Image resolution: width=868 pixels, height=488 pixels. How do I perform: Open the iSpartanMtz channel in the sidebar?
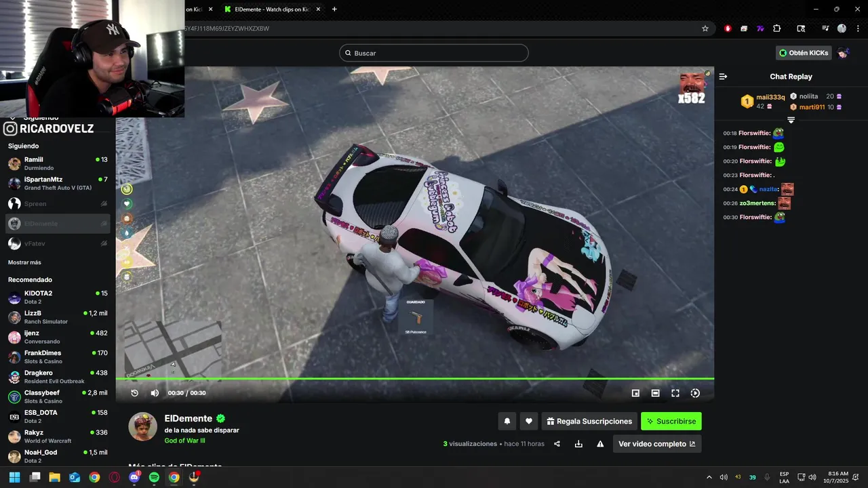click(x=58, y=184)
